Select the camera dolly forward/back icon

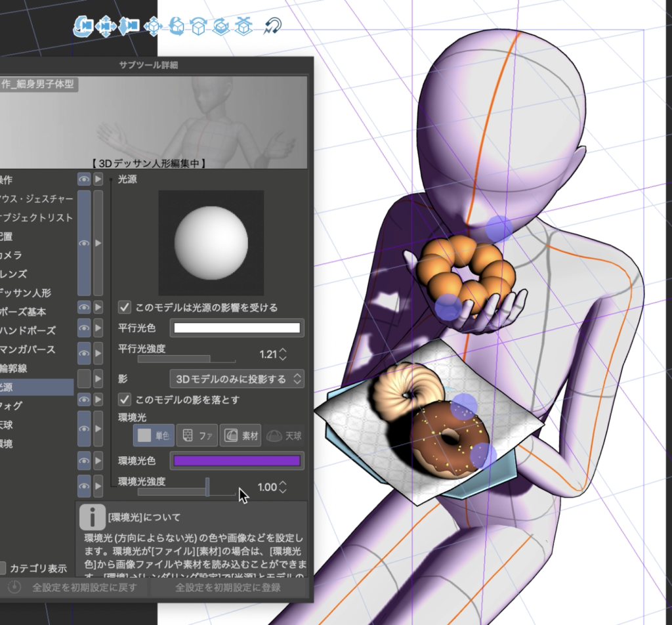click(x=129, y=26)
